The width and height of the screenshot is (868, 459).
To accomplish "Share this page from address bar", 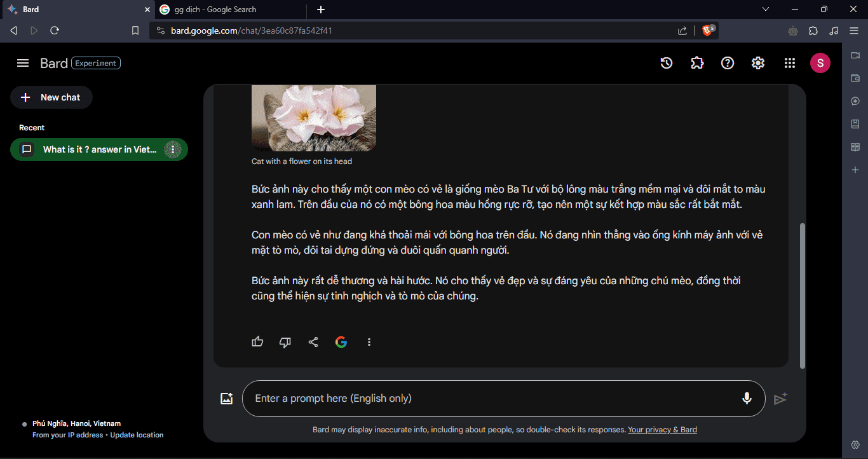I will 682,31.
